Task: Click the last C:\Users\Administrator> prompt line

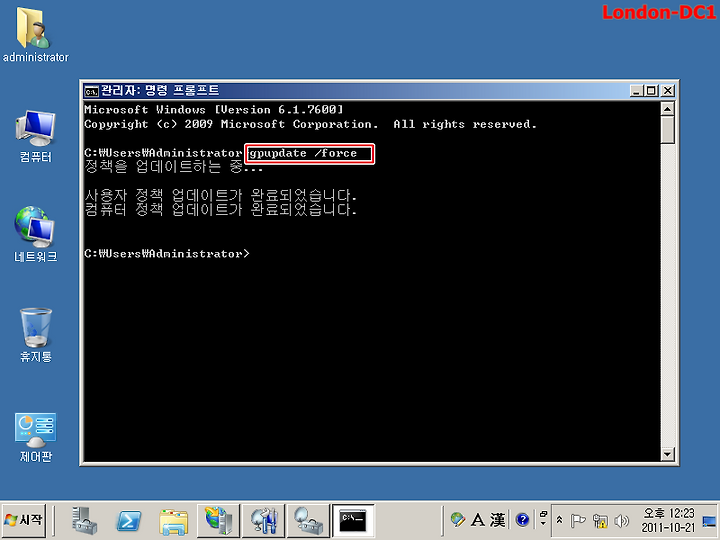Action: [167, 253]
